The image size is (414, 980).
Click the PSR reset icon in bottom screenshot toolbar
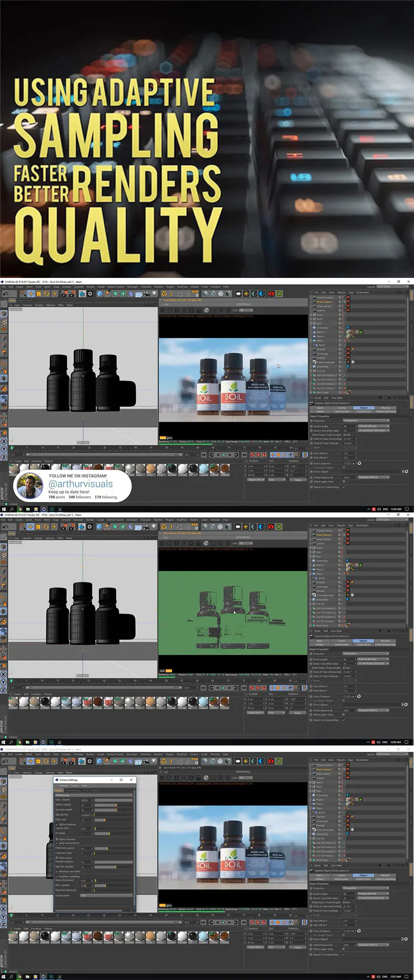click(195, 761)
